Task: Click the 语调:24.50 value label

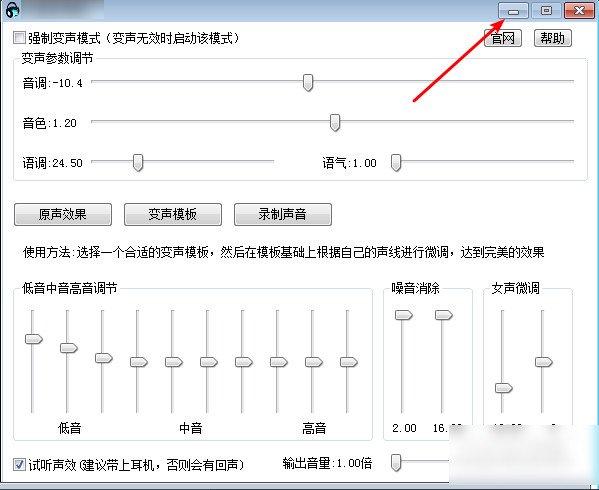Action: tap(53, 163)
